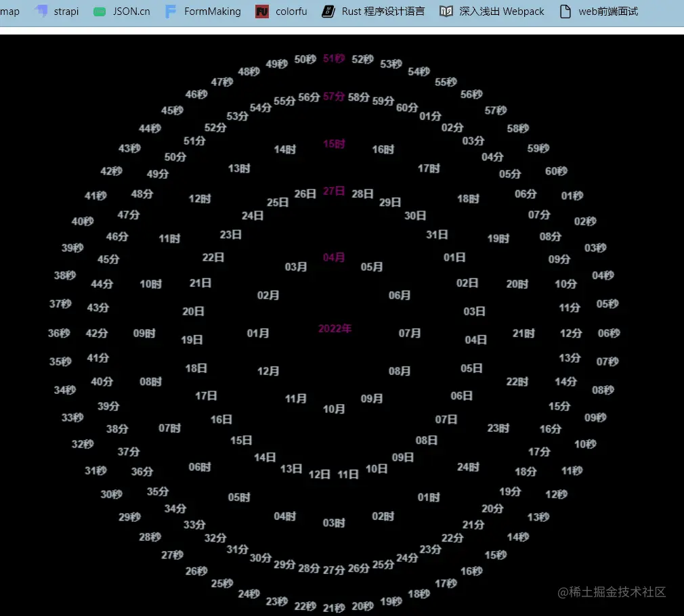Select the highlighted 15时 hour label
Screen dimensions: 684x616
(333, 144)
